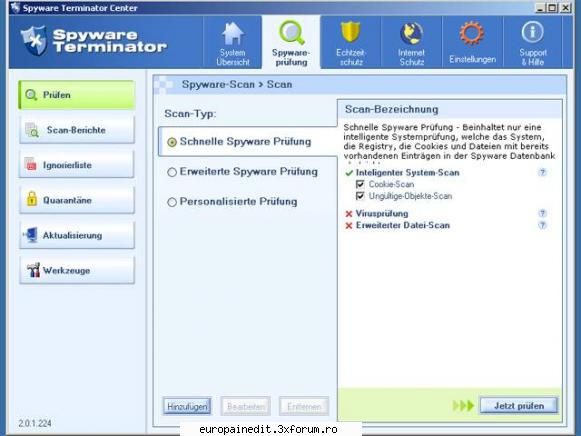The width and height of the screenshot is (581, 436).
Task: Select Personalisierte Prüfung radio button
Action: pos(172,202)
